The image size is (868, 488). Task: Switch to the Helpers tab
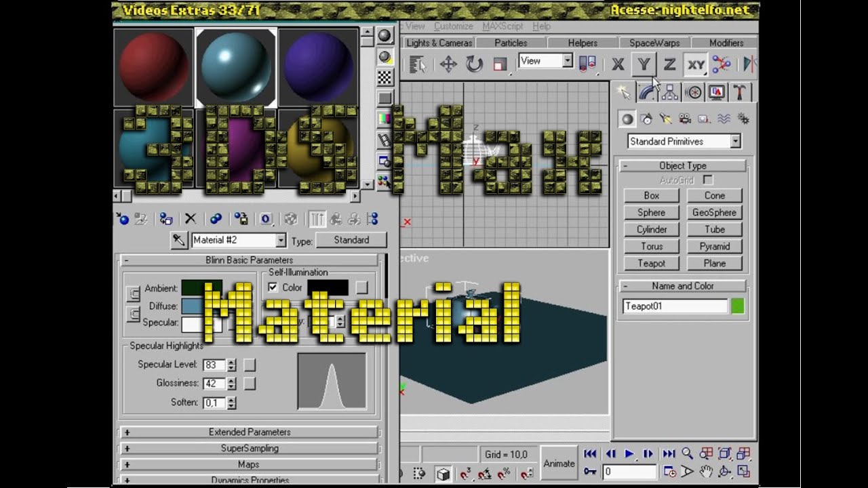click(x=583, y=43)
